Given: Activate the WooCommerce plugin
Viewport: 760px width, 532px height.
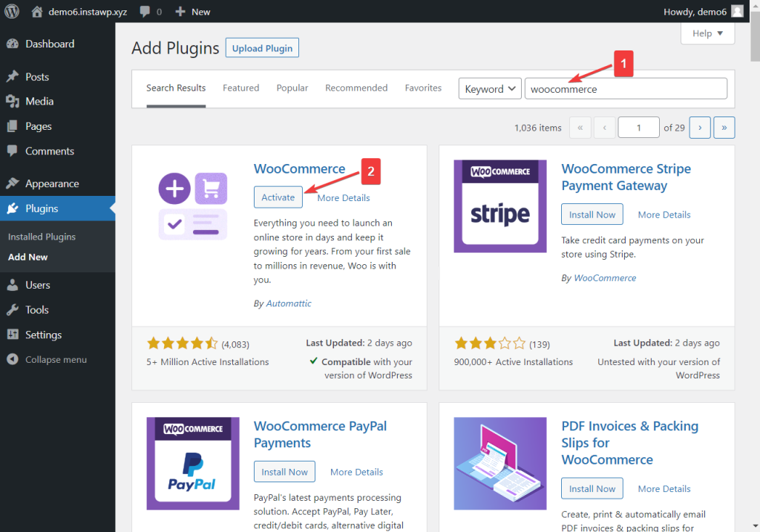Looking at the screenshot, I should (278, 197).
